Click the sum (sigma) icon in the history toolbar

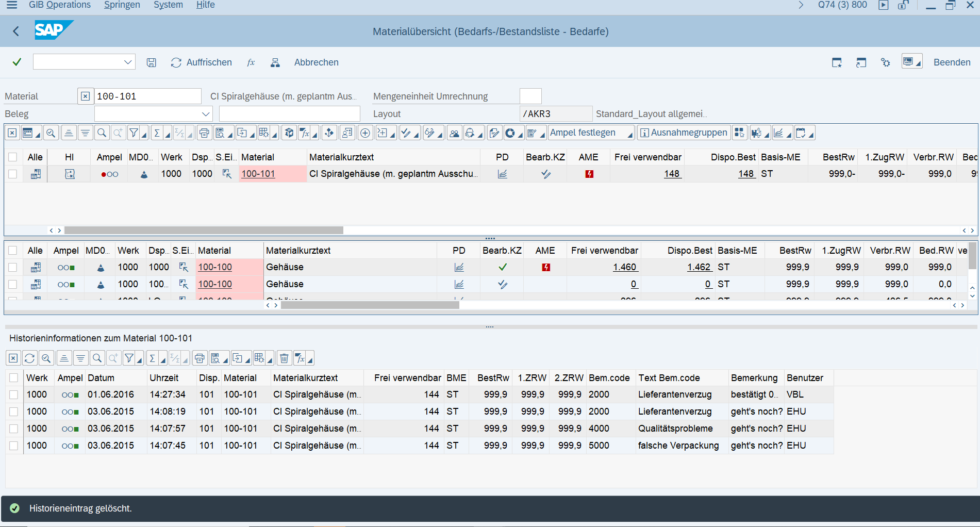click(153, 358)
